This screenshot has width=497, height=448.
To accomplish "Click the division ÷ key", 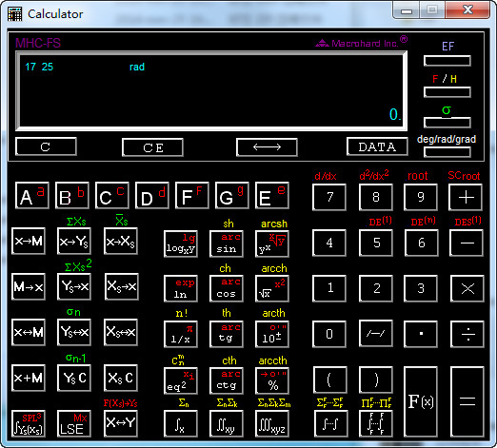I will [x=467, y=334].
